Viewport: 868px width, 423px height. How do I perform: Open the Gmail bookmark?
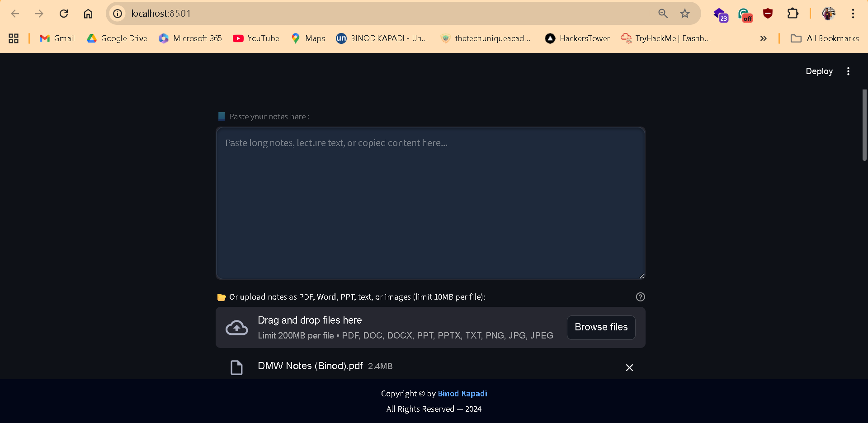click(57, 38)
